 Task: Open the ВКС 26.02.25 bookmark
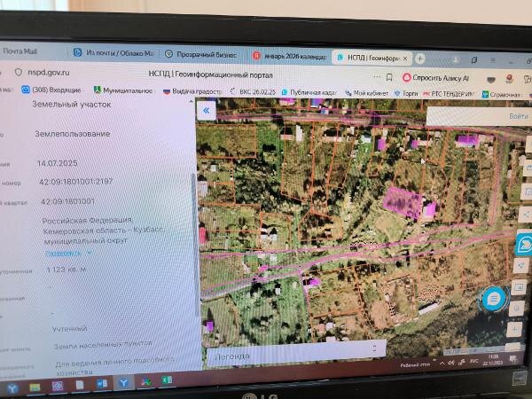pos(253,91)
